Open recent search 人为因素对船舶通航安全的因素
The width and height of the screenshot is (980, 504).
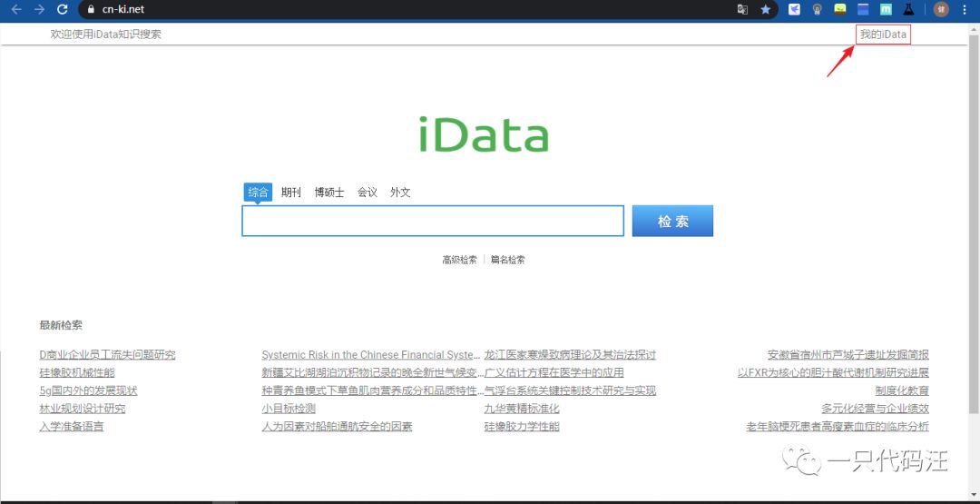337,427
